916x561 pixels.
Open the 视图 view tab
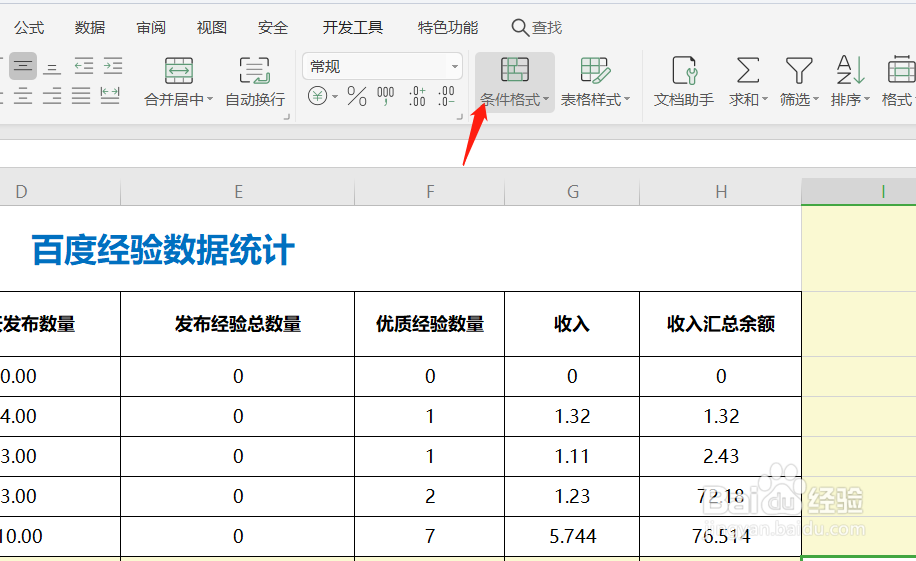[x=211, y=27]
